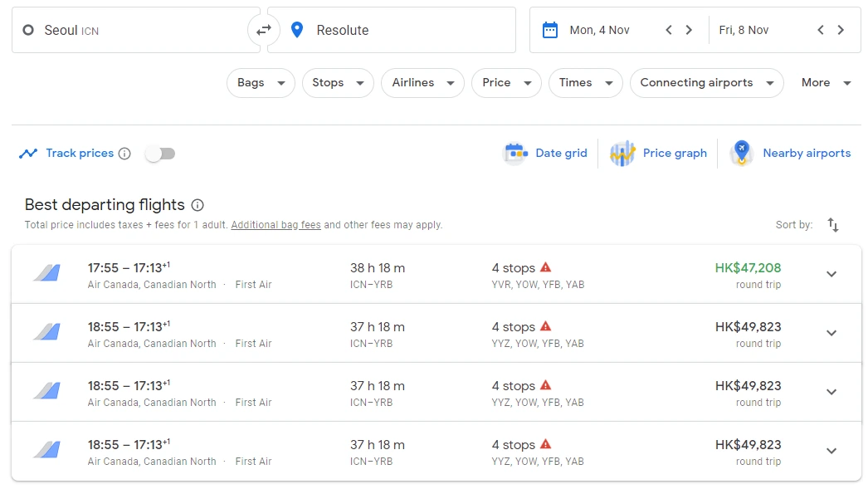Go to next departure date
The image size is (868, 489).
pos(689,30)
